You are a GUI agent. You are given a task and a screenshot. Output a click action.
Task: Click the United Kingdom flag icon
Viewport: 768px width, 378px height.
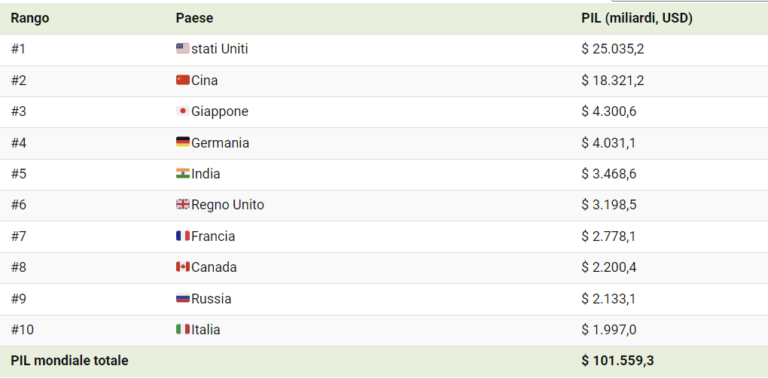point(183,204)
